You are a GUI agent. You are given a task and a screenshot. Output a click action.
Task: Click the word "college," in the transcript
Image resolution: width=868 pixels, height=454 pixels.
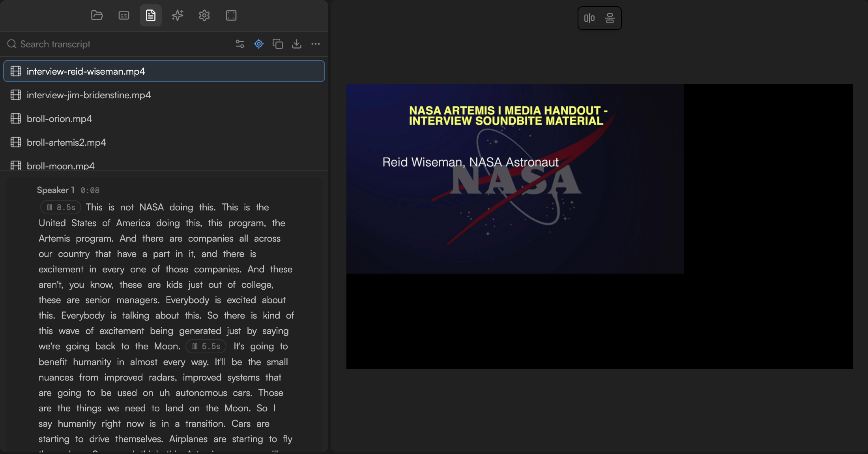pos(257,285)
